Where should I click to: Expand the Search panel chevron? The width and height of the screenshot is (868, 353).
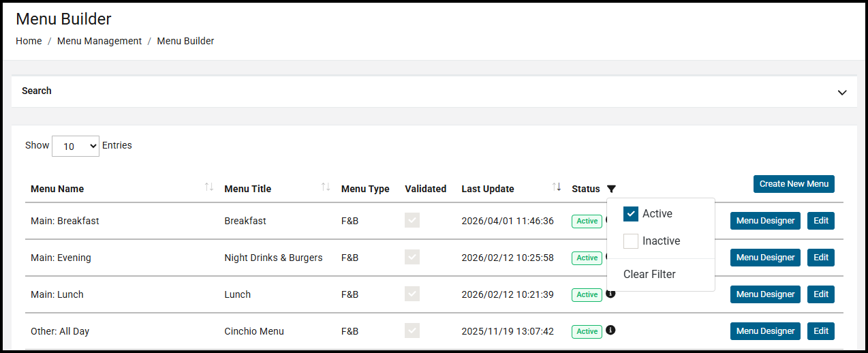[x=842, y=92]
